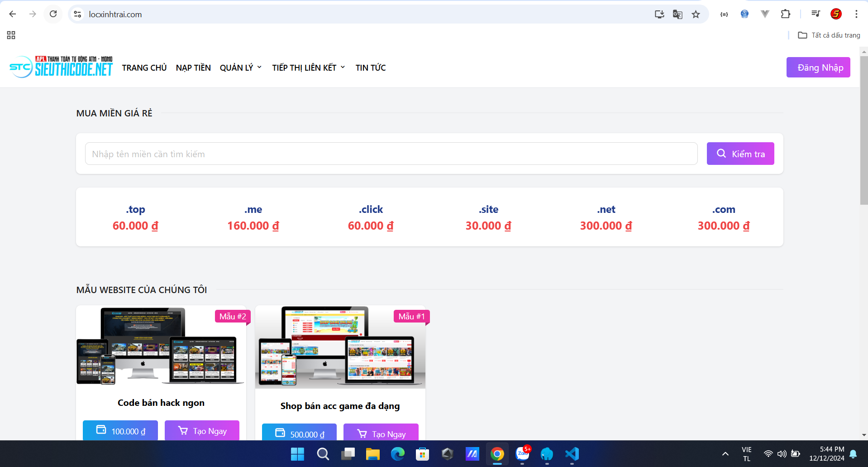Click the SIEUTHICODE.NET logo

[x=61, y=67]
